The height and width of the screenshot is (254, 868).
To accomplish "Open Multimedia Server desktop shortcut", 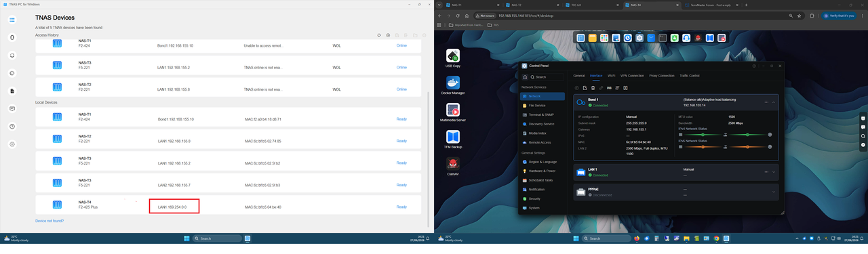I will (453, 112).
